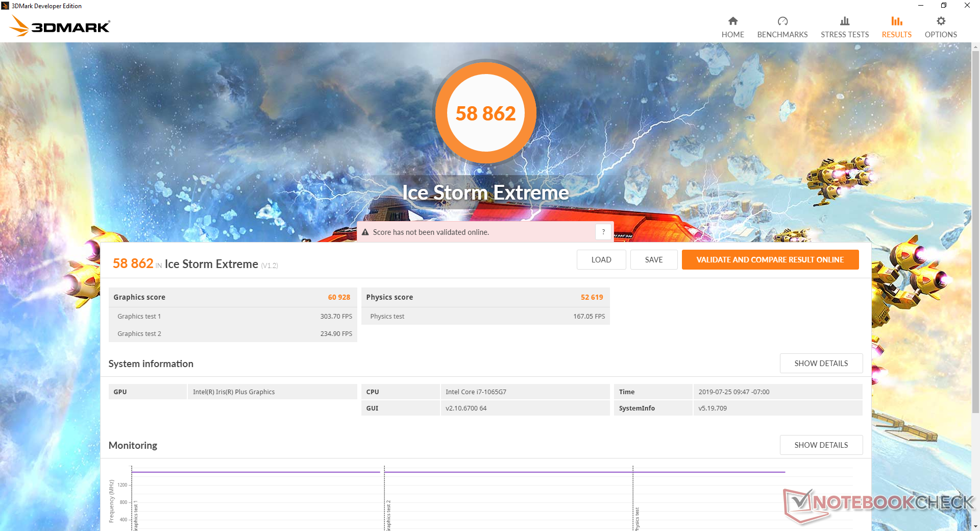Open the Home icon in navigation
Screen dimensions: 980x531
click(x=732, y=21)
